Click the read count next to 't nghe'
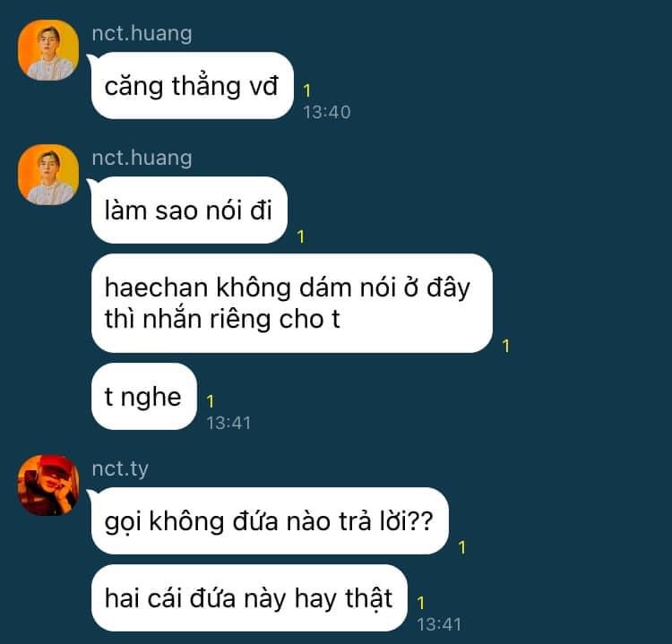 coord(210,401)
